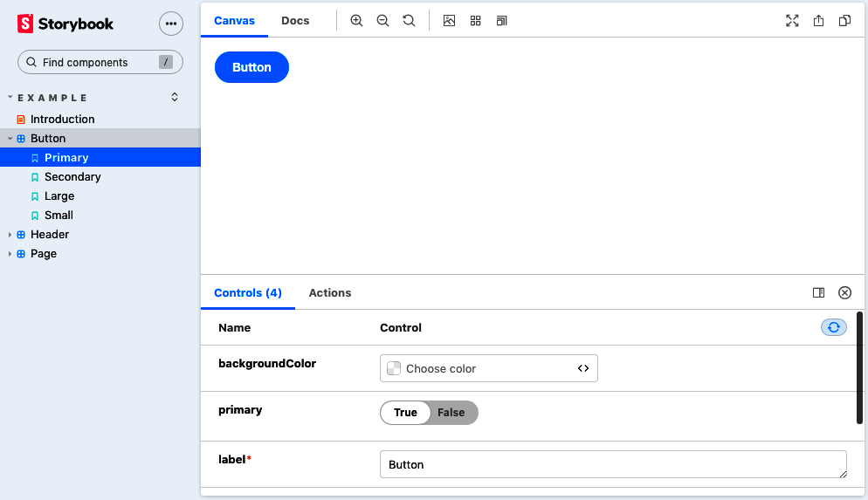Toggle color format arrows in backgroundColor
This screenshot has width=868, height=500.
point(582,369)
